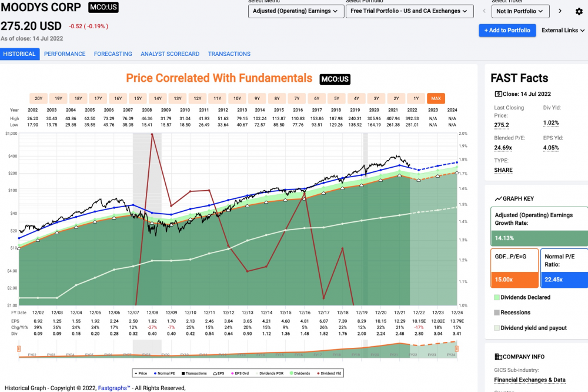Click the close price dollar icon

pyautogui.click(x=499, y=94)
